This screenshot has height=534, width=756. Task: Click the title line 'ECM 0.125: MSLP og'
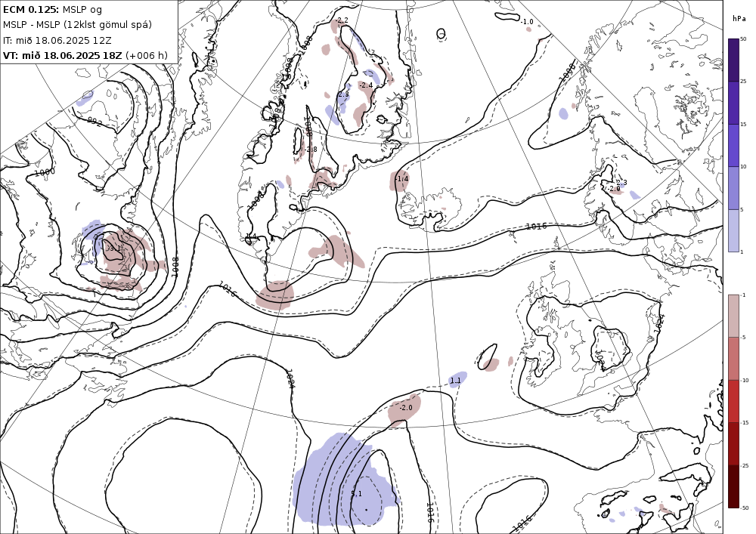(x=52, y=9)
